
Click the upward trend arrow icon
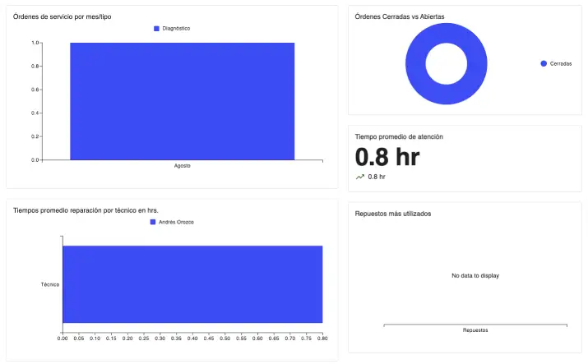[x=359, y=177]
